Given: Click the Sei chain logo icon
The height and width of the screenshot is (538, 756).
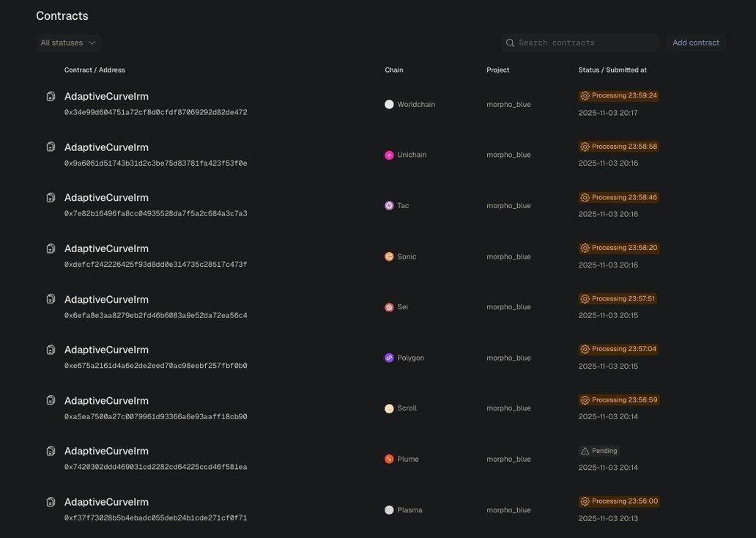Looking at the screenshot, I should click(389, 307).
